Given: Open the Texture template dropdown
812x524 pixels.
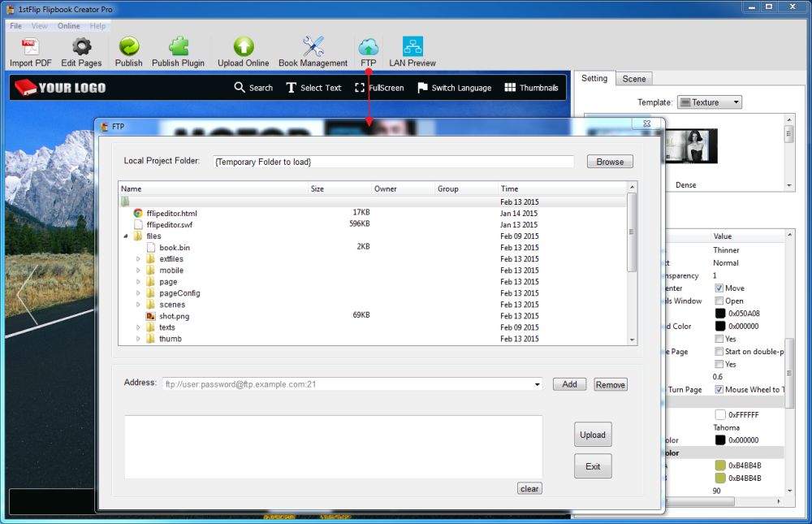Looking at the screenshot, I should (x=709, y=102).
